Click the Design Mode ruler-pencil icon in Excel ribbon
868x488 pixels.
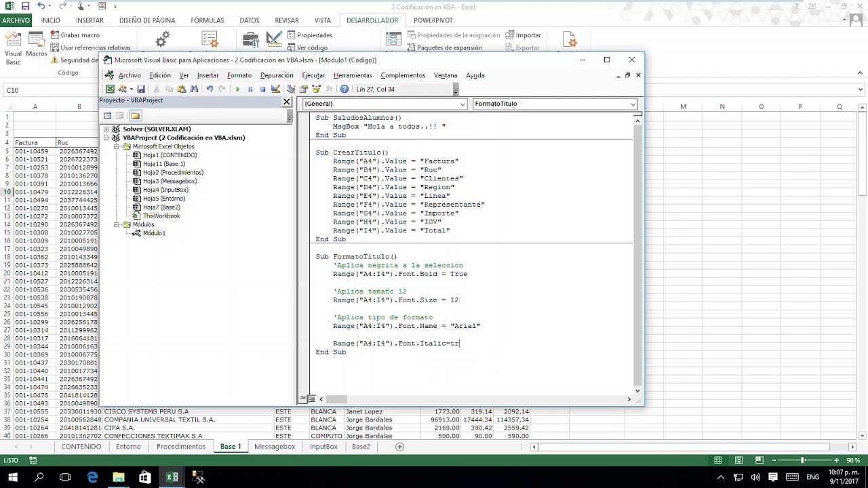274,39
